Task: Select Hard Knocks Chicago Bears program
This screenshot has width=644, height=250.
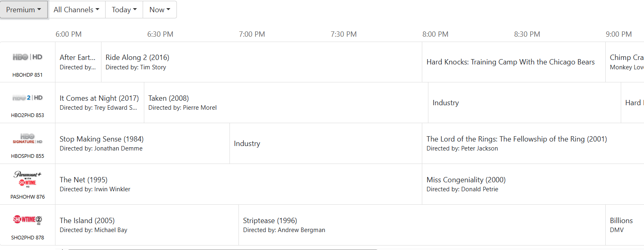Action: 510,62
